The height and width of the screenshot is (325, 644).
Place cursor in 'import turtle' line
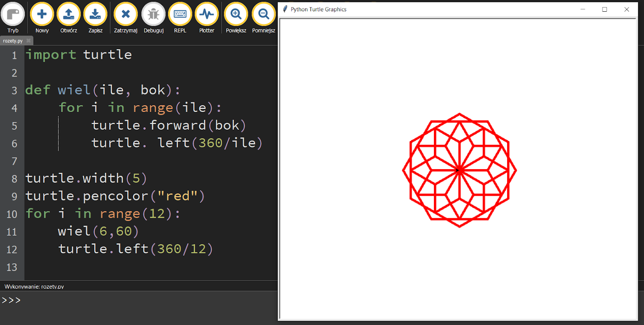tap(79, 54)
